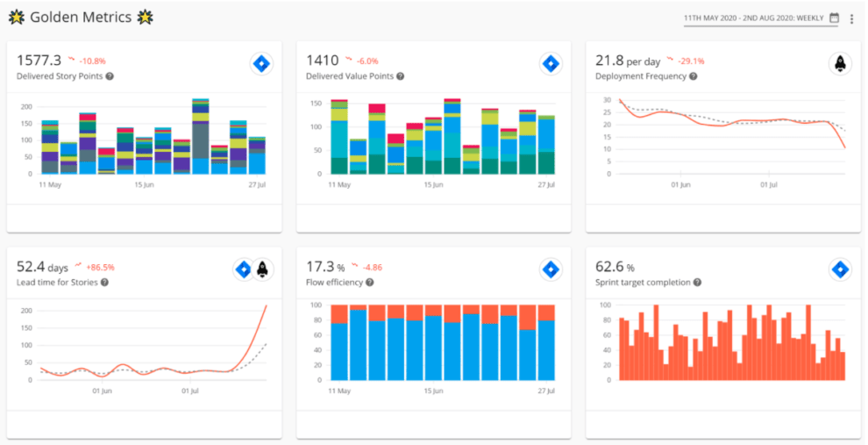Show help tooltip for Flow efficiency
Image resolution: width=868 pixels, height=445 pixels.
click(369, 283)
